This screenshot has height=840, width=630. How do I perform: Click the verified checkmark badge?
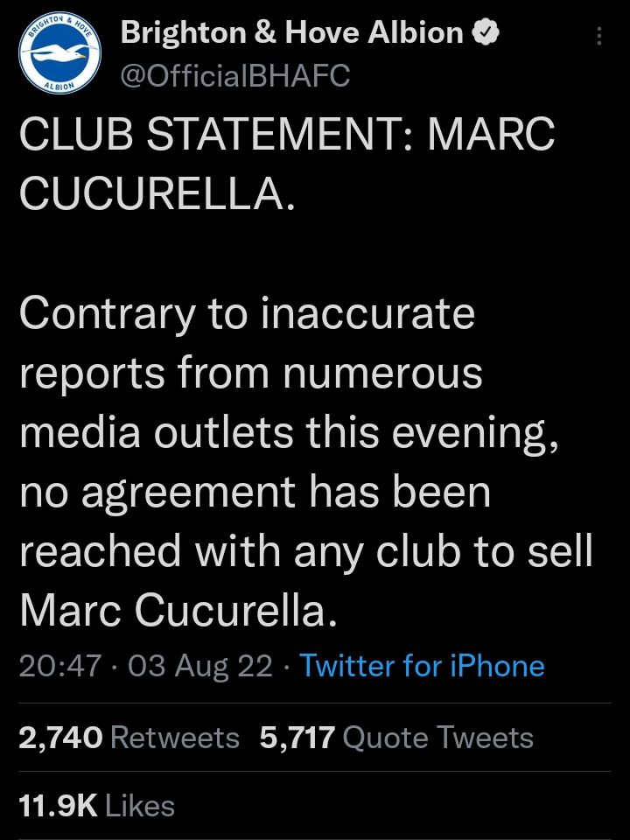tap(486, 33)
